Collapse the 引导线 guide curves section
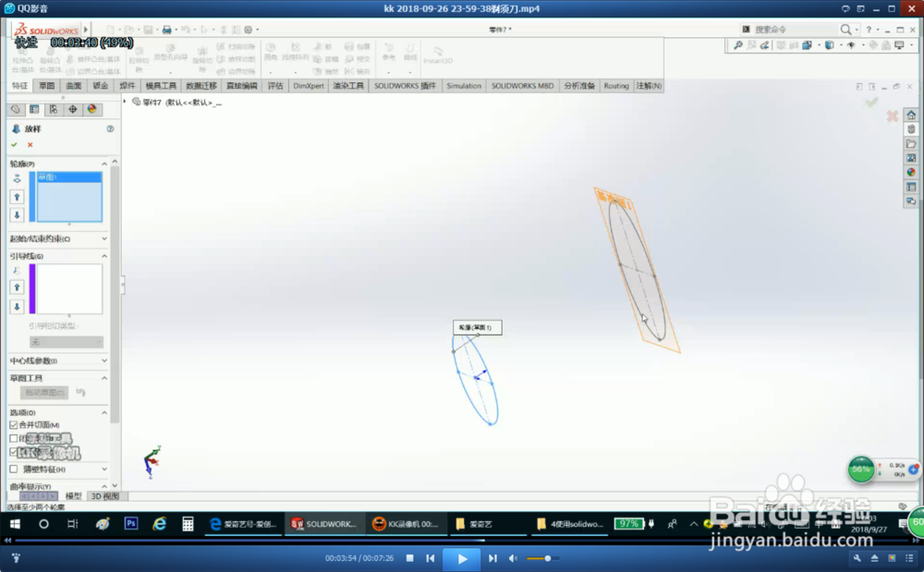This screenshot has height=572, width=924. pos(104,256)
